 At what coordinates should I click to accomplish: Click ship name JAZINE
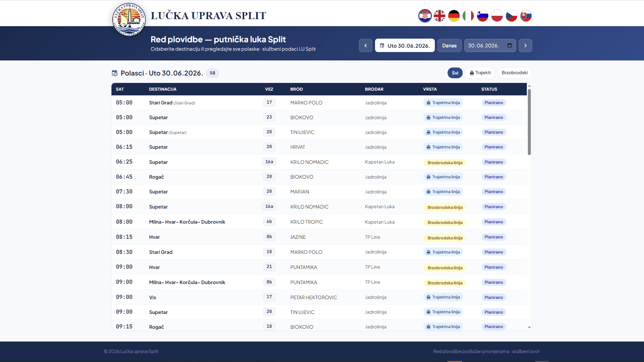(x=298, y=237)
